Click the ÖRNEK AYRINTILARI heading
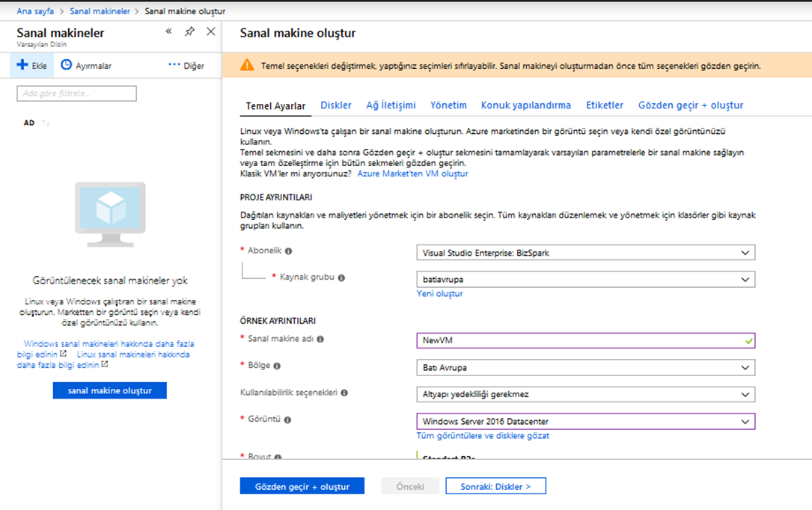812x510 pixels. click(278, 321)
